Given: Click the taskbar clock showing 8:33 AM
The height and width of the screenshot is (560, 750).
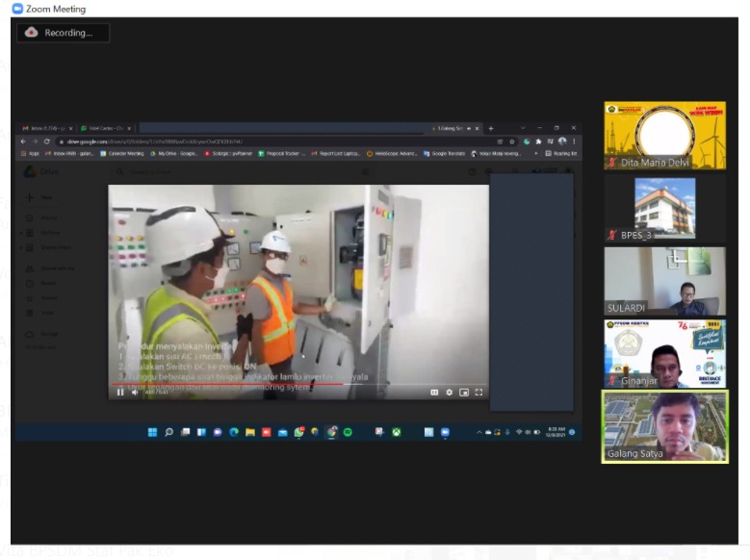Looking at the screenshot, I should click(x=556, y=432).
